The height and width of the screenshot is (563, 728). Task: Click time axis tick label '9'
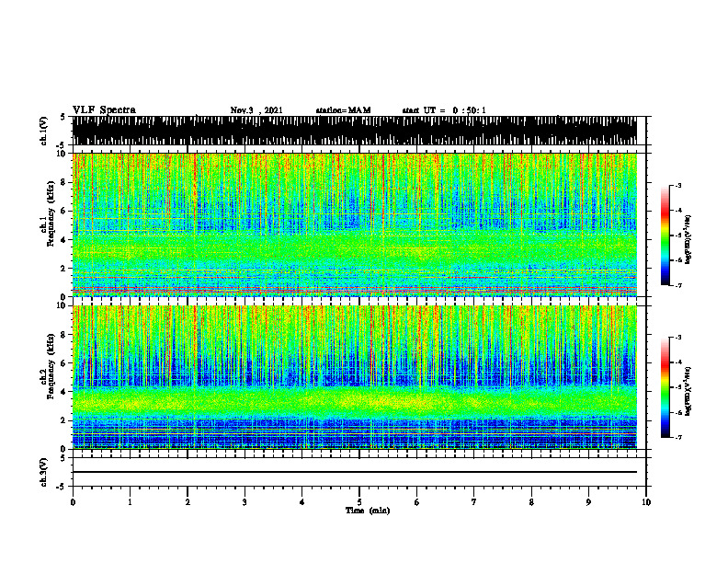[588, 502]
